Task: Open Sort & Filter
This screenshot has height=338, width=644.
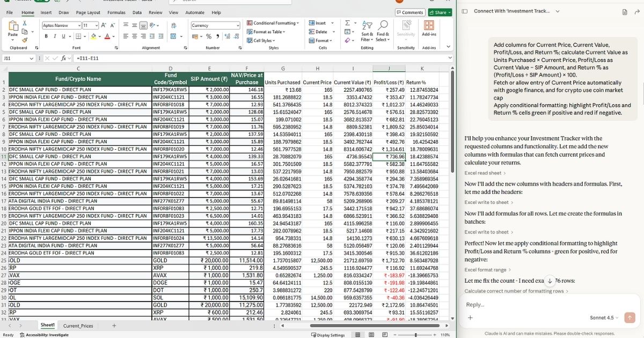Action: 367,31
